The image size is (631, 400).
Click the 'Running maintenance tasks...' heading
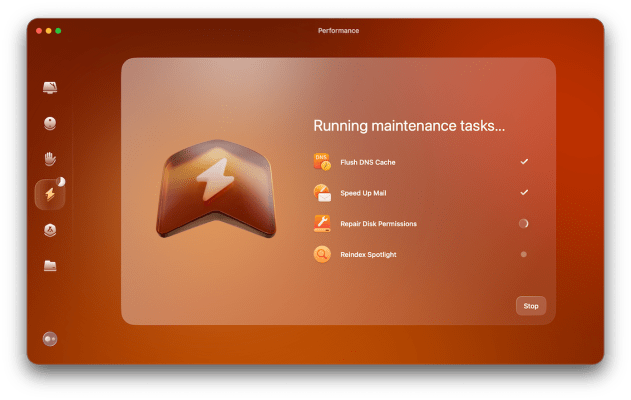[409, 126]
